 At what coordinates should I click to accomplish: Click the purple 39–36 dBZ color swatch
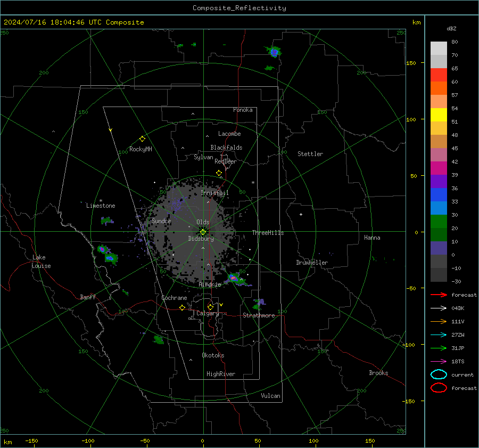click(x=439, y=182)
